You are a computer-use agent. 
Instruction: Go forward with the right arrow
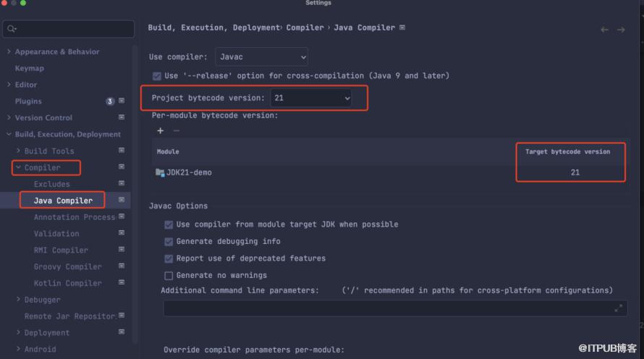[x=621, y=30]
